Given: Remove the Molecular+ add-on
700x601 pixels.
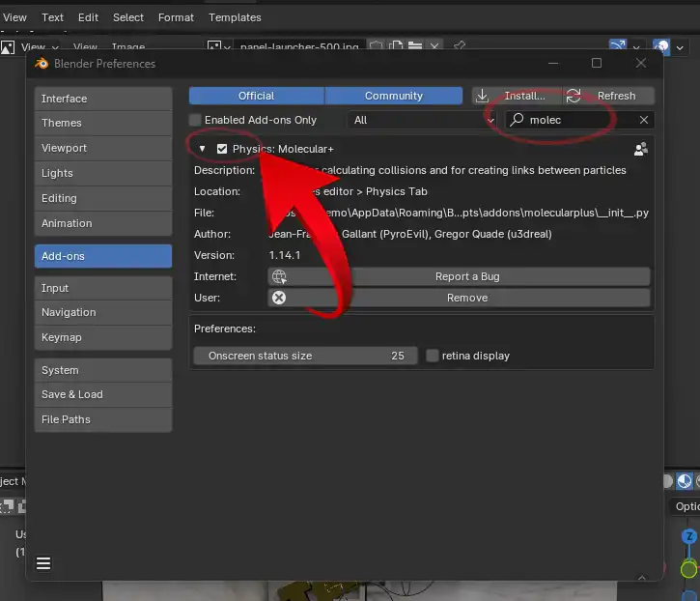Looking at the screenshot, I should tap(459, 298).
